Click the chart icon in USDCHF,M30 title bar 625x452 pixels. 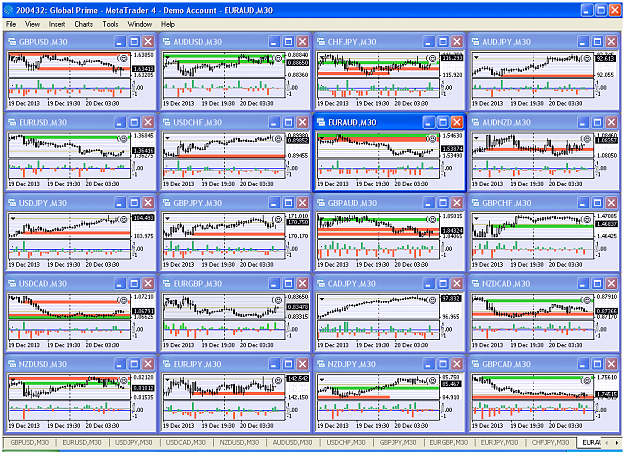167,122
